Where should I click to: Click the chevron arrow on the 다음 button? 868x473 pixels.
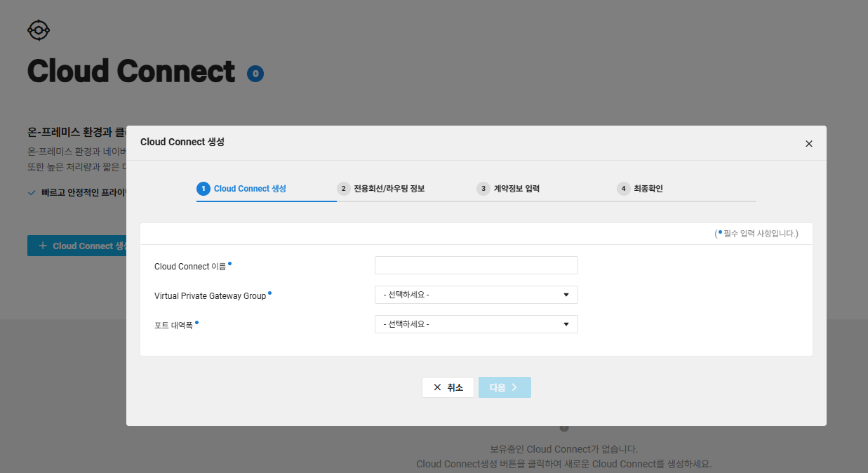[x=514, y=387]
